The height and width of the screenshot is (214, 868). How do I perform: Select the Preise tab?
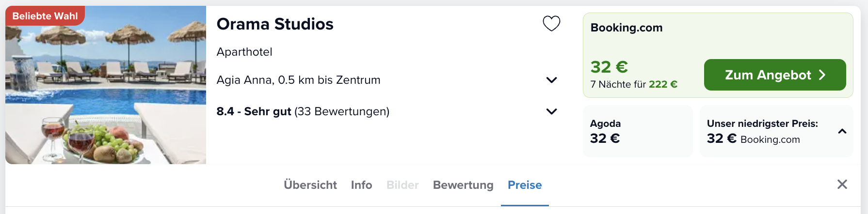pyautogui.click(x=525, y=185)
